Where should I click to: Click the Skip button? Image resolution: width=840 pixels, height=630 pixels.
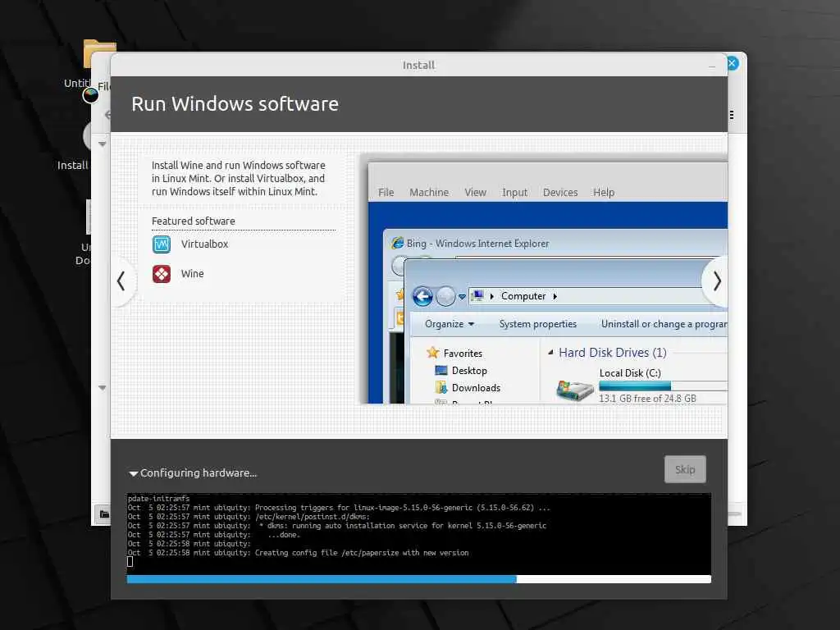pyautogui.click(x=685, y=469)
